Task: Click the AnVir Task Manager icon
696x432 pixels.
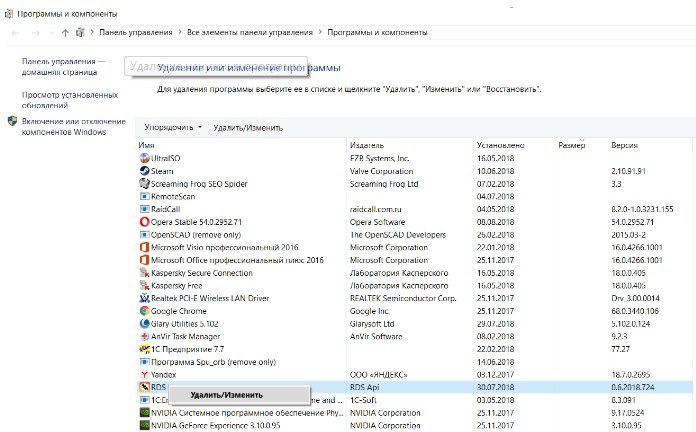Action: (144, 336)
